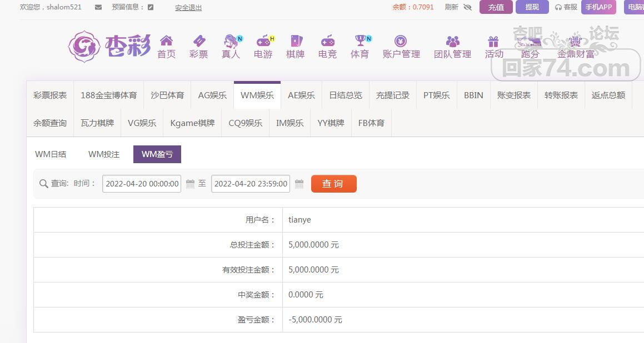Click the 安全退出 logout link
Viewport: 644px width, 343px height.
point(188,8)
